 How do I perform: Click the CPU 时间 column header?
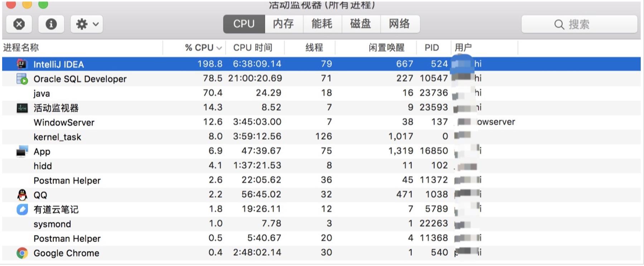pyautogui.click(x=253, y=47)
